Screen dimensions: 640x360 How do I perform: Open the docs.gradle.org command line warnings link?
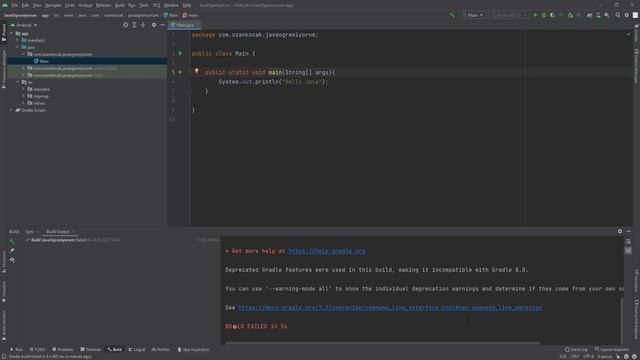tap(390, 307)
